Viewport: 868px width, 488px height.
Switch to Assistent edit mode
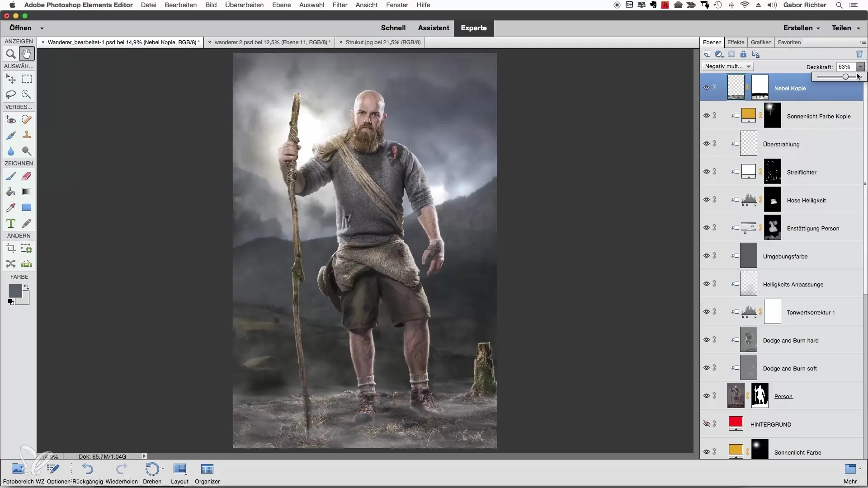point(434,28)
